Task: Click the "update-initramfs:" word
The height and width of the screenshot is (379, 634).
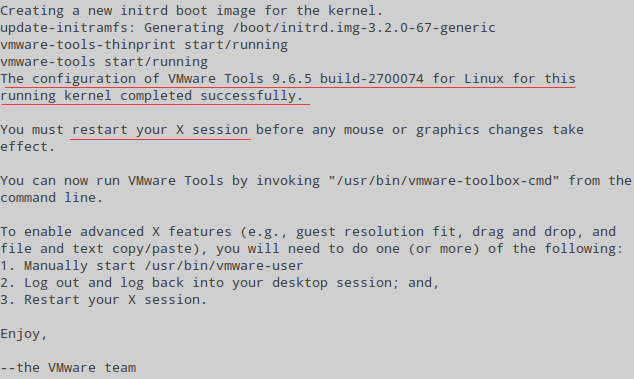Action: tap(68, 28)
